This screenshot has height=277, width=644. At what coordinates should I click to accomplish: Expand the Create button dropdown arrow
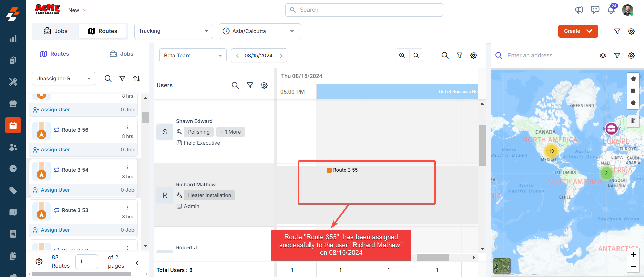(589, 31)
